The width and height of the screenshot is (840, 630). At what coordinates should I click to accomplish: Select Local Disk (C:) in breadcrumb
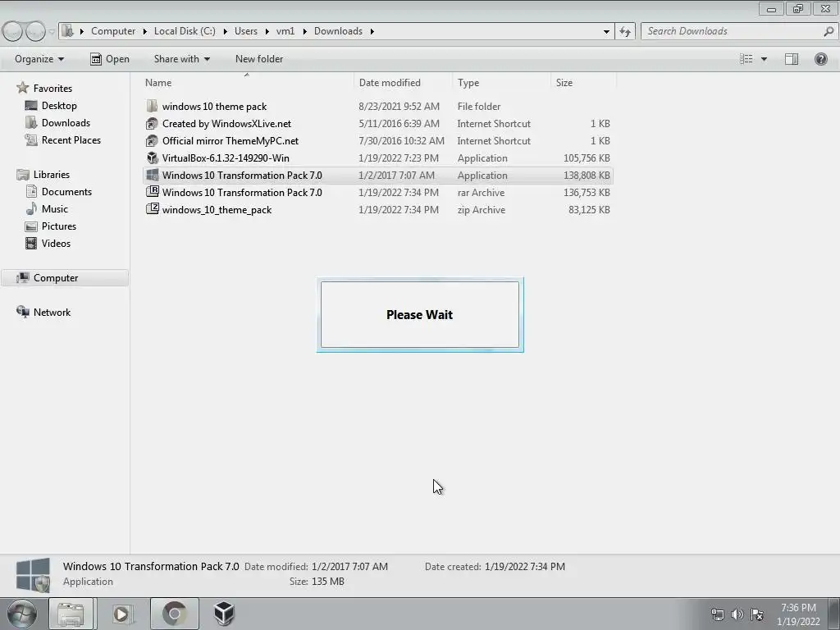click(x=185, y=31)
